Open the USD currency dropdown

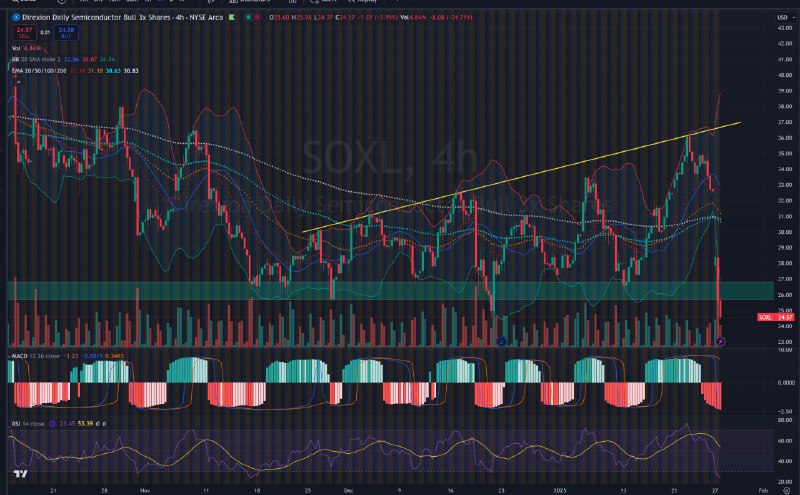coord(786,17)
